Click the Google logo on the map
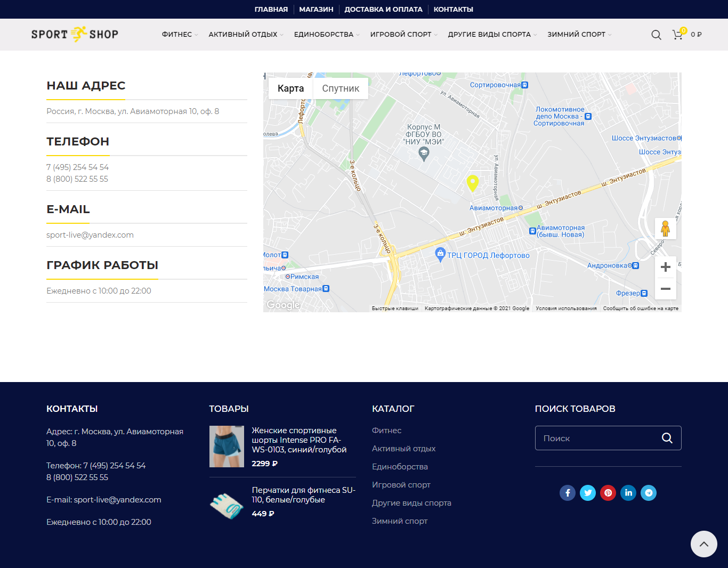Image resolution: width=728 pixels, height=568 pixels. [x=283, y=305]
